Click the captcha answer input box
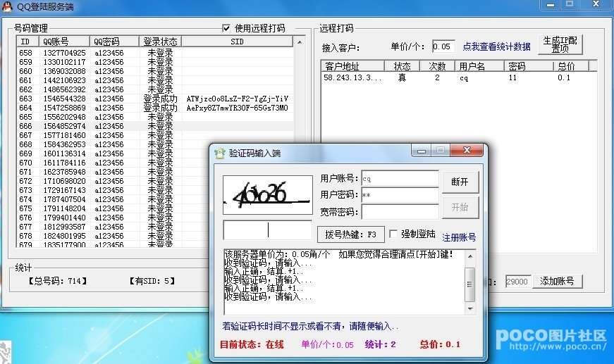This screenshot has height=364, width=614. click(267, 230)
